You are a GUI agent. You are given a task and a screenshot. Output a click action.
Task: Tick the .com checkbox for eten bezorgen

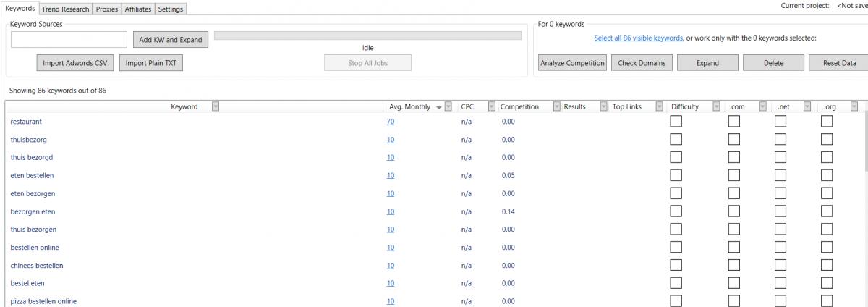[734, 193]
